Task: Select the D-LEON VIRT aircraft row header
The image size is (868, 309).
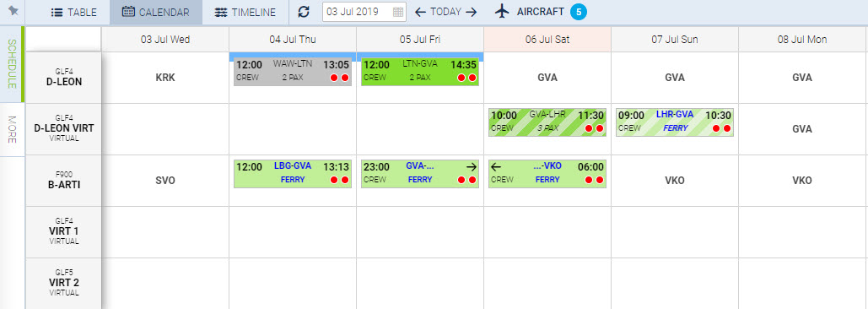Action: [x=63, y=128]
